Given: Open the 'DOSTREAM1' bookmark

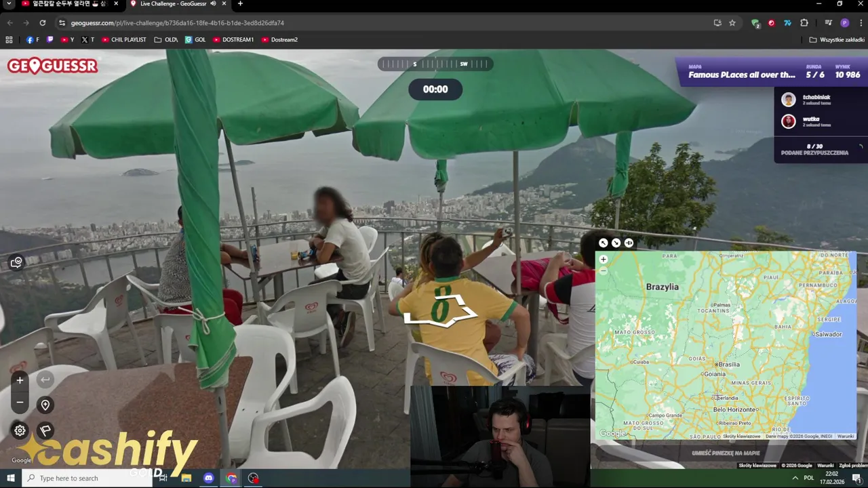Looking at the screenshot, I should click(233, 40).
